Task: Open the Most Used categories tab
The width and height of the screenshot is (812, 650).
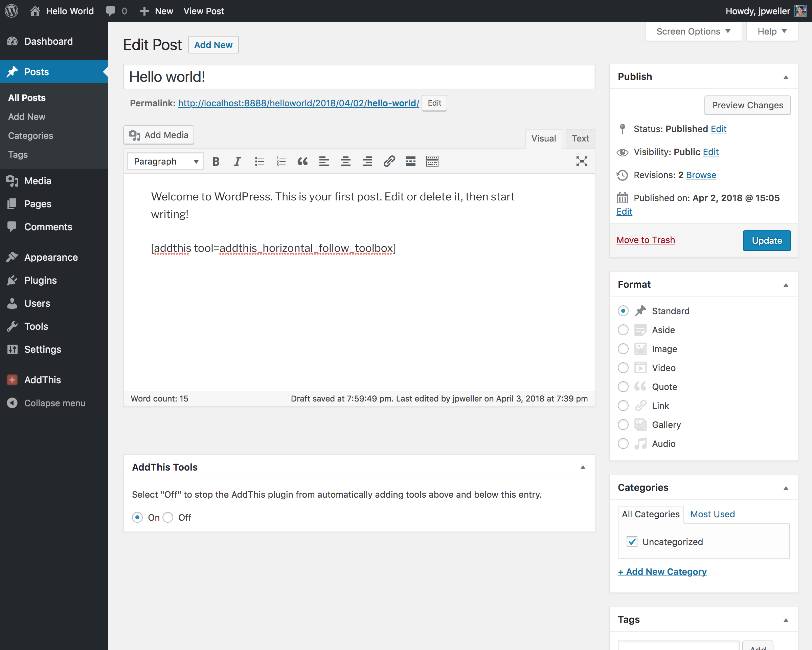Action: [x=712, y=514]
